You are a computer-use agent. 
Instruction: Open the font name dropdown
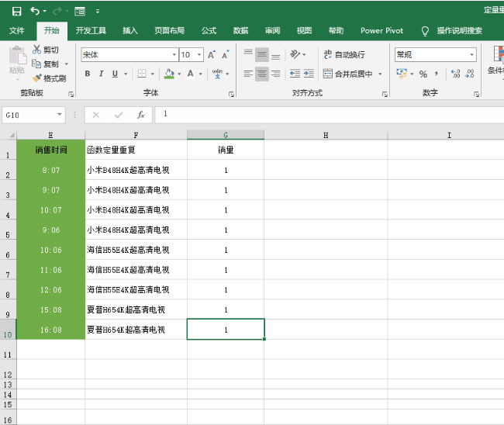point(174,55)
